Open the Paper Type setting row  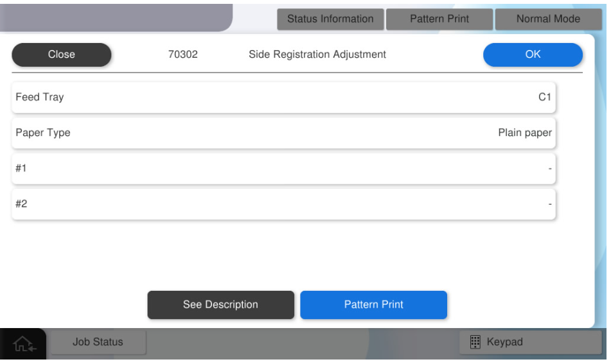coord(283,134)
